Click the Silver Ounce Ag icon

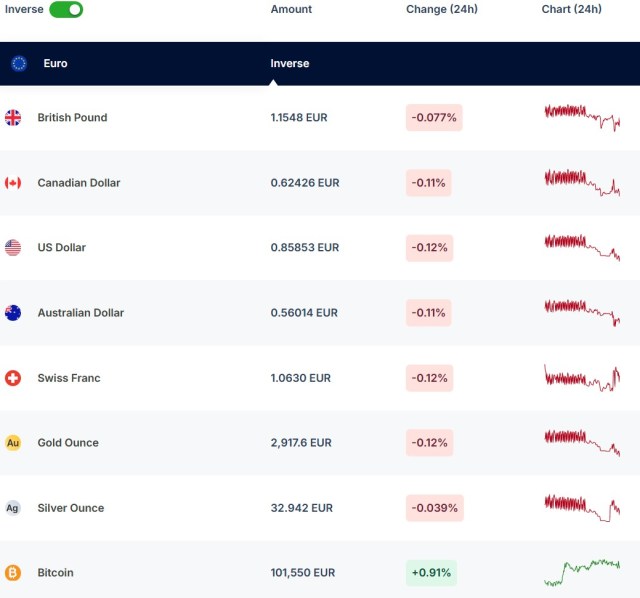tap(13, 508)
